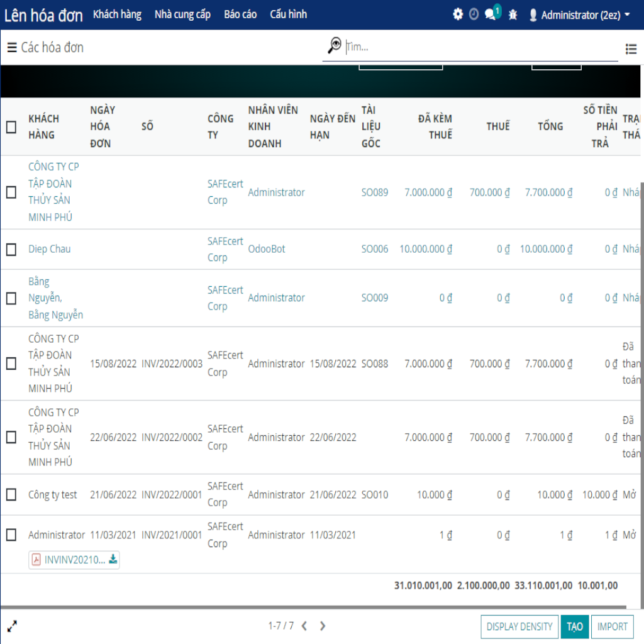
Task: Download the INVINV20210 PDF attachment
Action: [113, 559]
